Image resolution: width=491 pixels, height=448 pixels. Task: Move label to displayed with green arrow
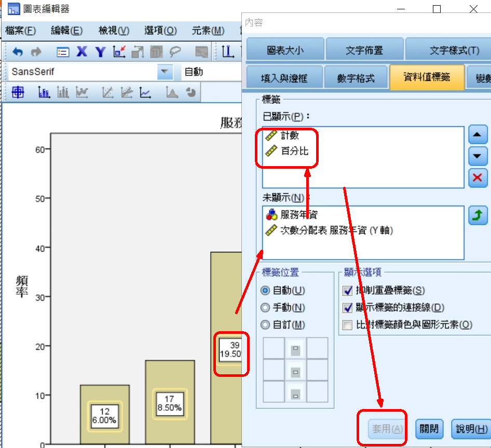478,215
